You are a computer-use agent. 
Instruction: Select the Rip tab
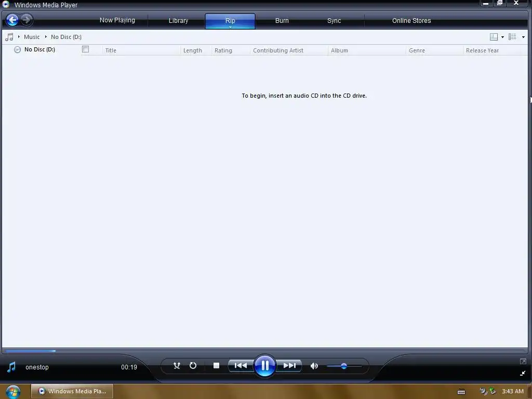230,21
